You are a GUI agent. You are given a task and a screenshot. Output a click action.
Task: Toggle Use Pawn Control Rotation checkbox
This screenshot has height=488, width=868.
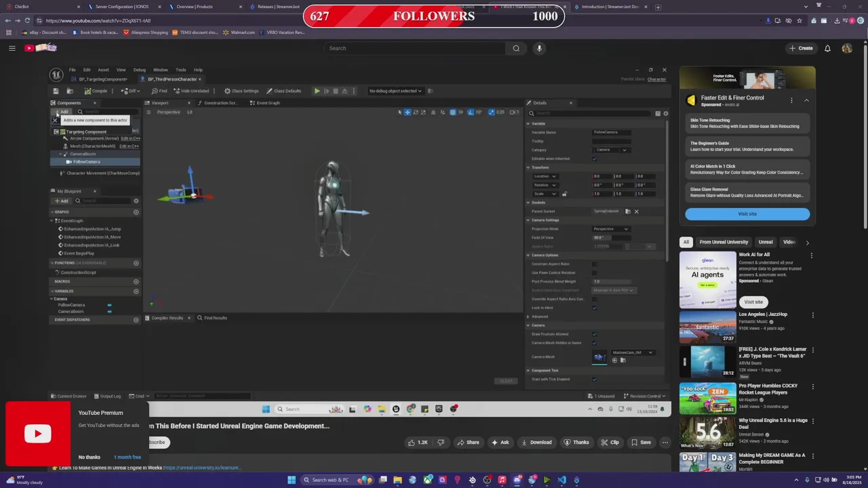[x=594, y=272]
